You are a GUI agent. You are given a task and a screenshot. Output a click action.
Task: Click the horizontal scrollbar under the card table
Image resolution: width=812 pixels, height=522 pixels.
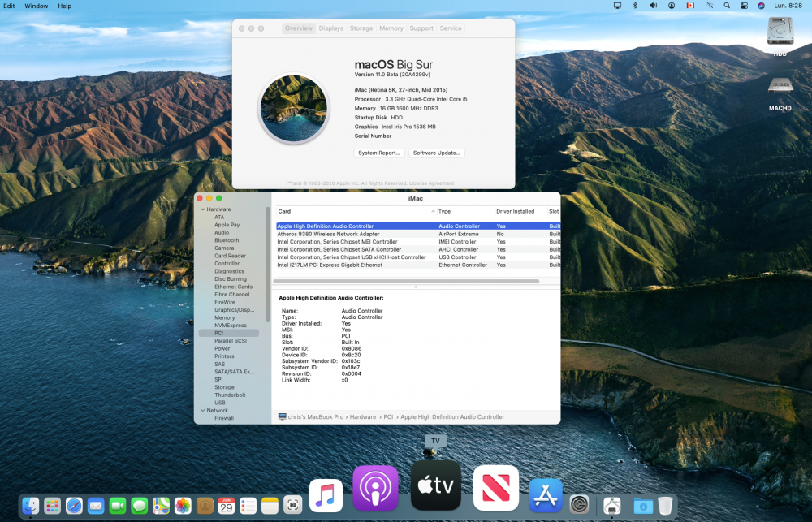click(406, 281)
